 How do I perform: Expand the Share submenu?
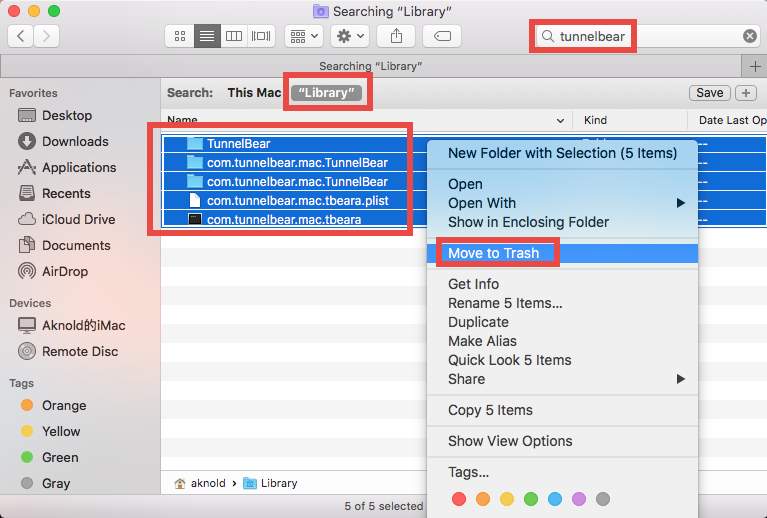click(x=562, y=379)
